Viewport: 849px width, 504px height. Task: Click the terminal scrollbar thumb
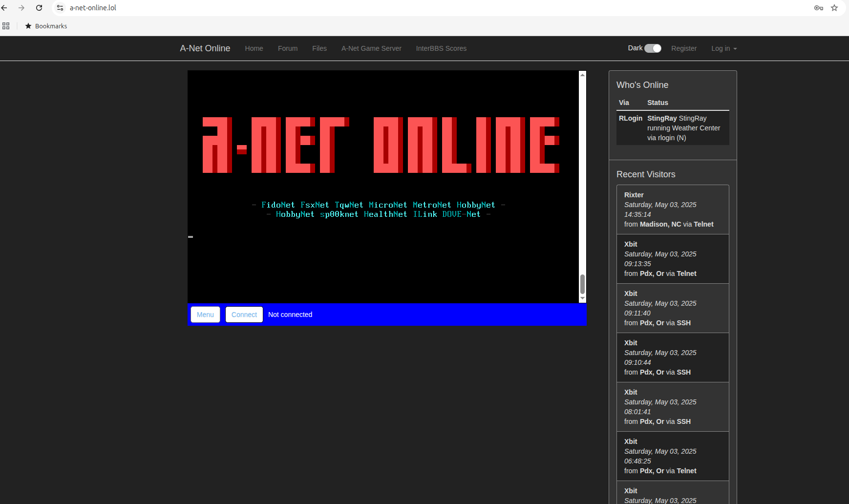pyautogui.click(x=582, y=284)
